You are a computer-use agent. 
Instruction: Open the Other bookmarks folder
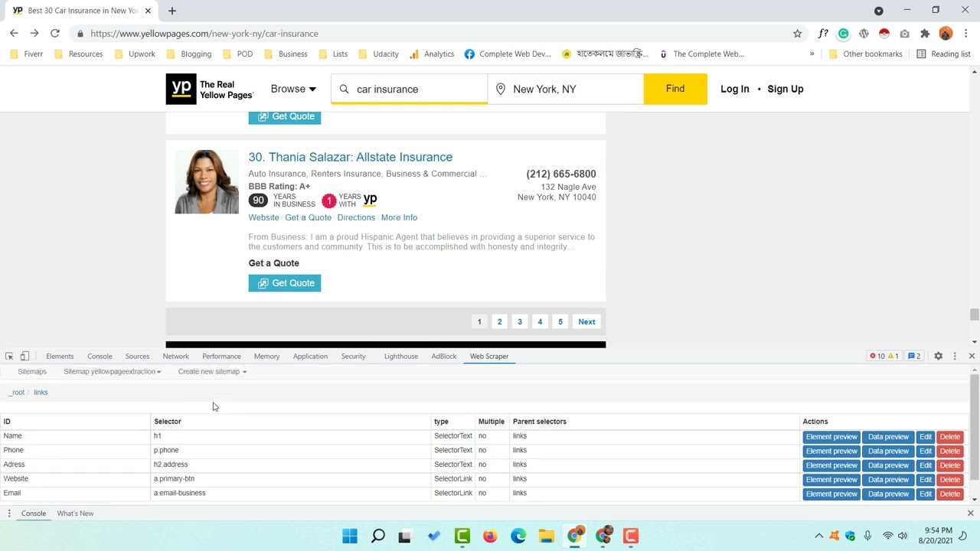[865, 54]
